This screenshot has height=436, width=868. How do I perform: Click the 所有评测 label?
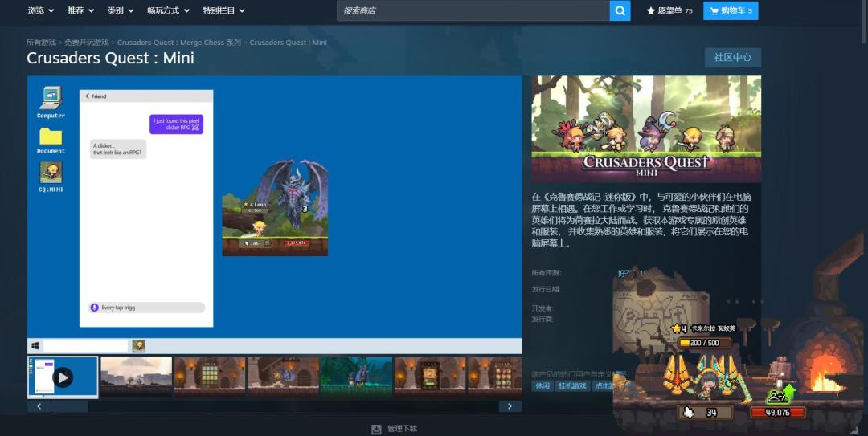click(546, 273)
